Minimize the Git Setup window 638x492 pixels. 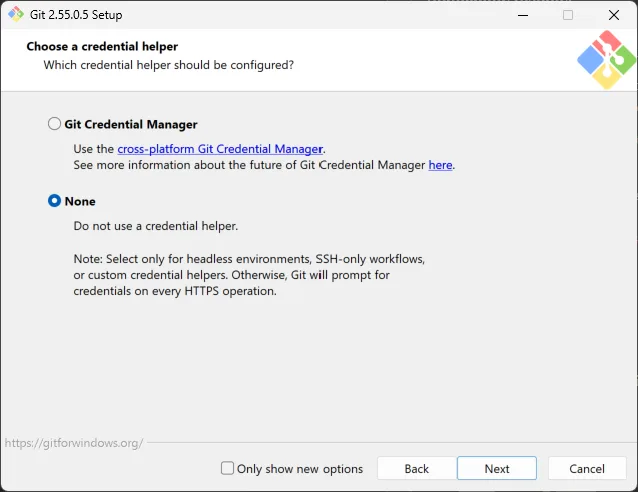(x=523, y=15)
